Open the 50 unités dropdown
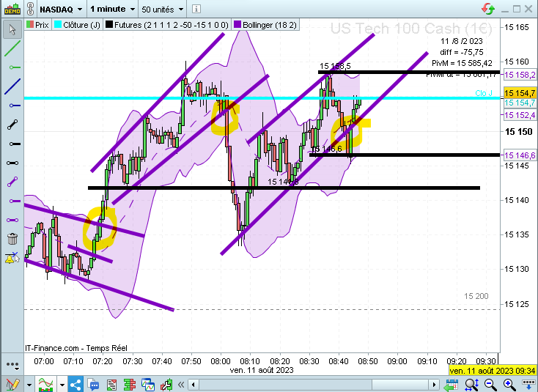Image resolution: width=538 pixels, height=392 pixels. pyautogui.click(x=163, y=10)
